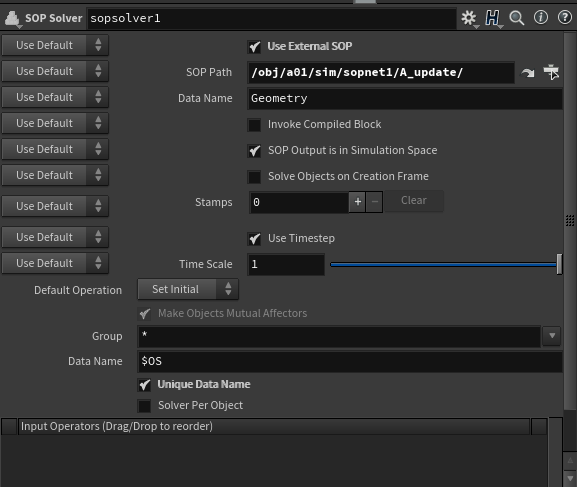
Task: Toggle the Unique Data Name checkbox
Action: 145,385
